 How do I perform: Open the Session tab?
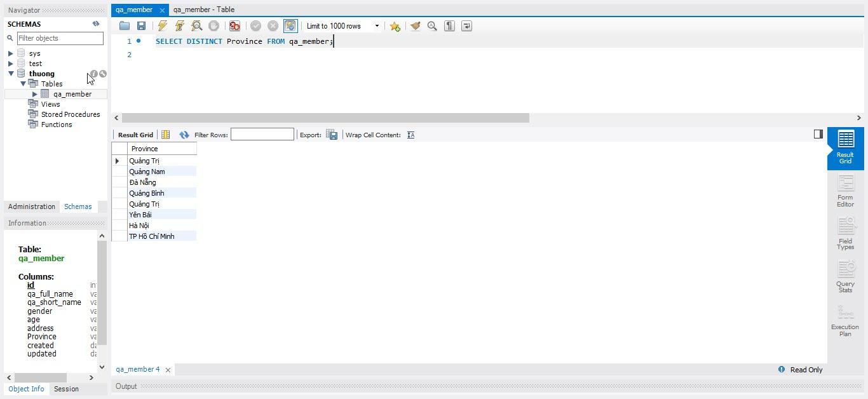(x=66, y=389)
